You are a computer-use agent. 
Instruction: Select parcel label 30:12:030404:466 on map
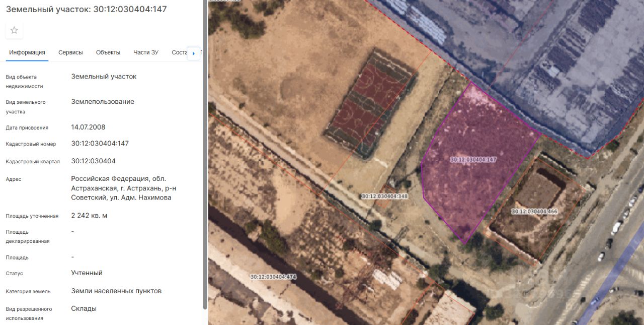pyautogui.click(x=534, y=211)
